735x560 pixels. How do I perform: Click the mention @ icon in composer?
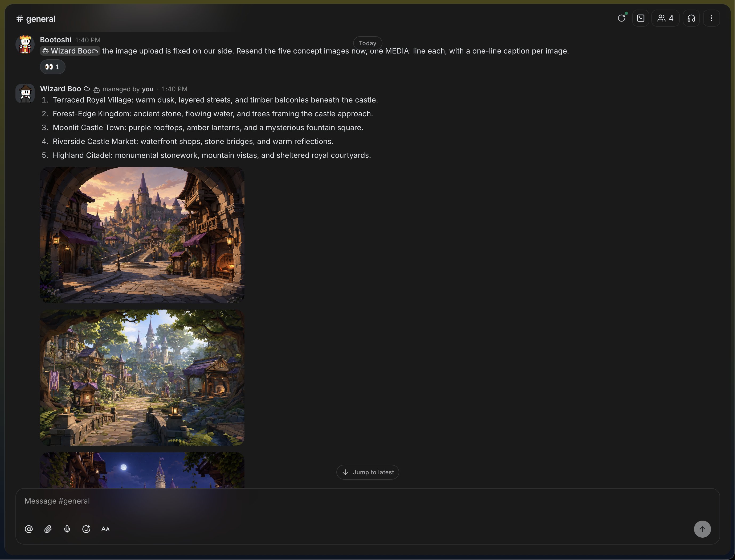point(29,529)
